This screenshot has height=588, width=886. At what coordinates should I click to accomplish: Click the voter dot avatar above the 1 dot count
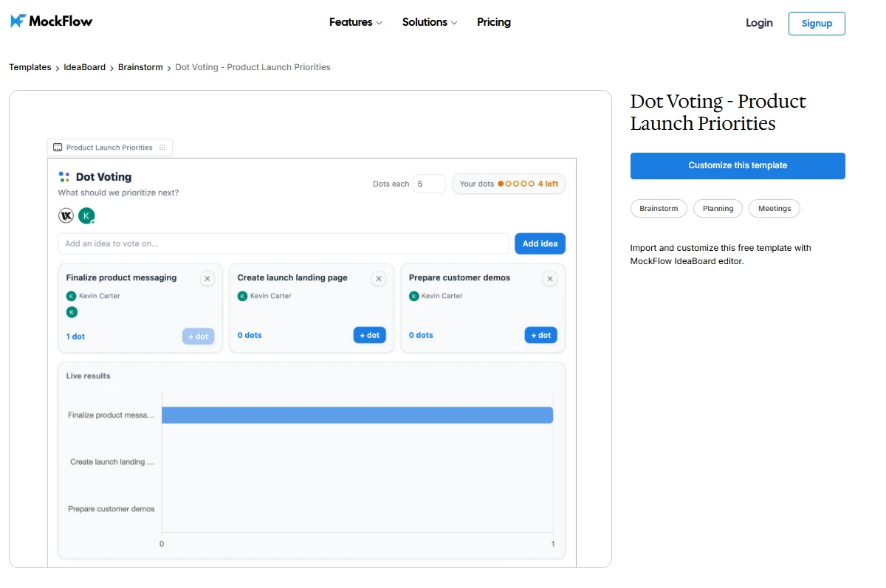pyautogui.click(x=72, y=312)
